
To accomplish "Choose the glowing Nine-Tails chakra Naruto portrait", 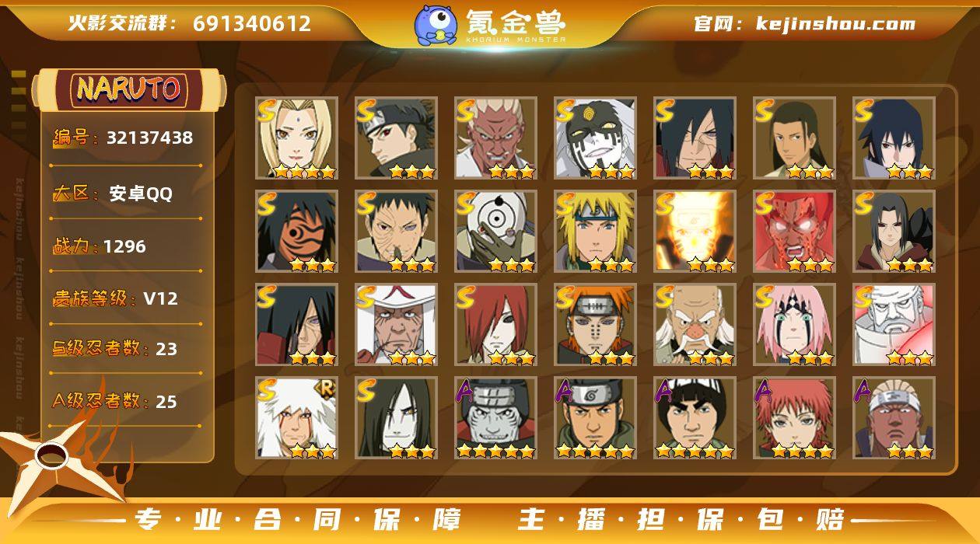I will tap(695, 231).
